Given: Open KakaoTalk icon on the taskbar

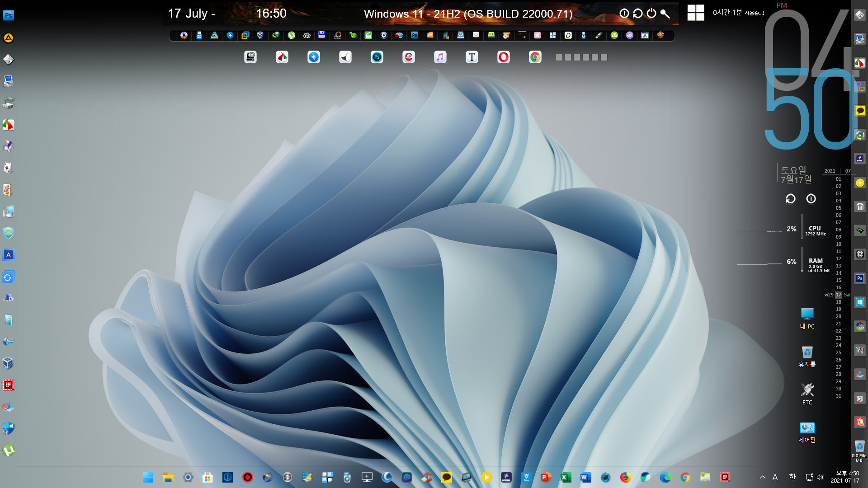Looking at the screenshot, I should pyautogui.click(x=446, y=477).
